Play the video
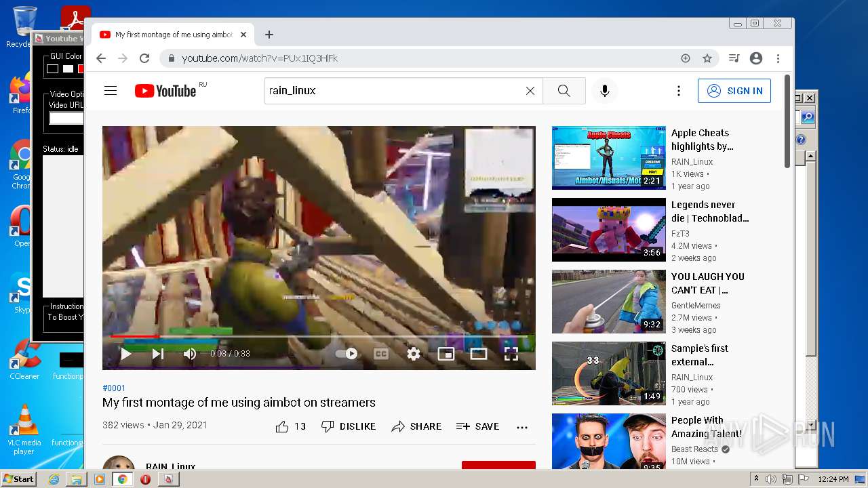 click(125, 353)
